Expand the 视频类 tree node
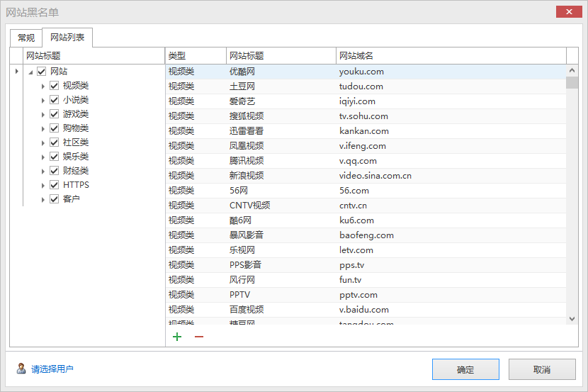 tap(43, 86)
